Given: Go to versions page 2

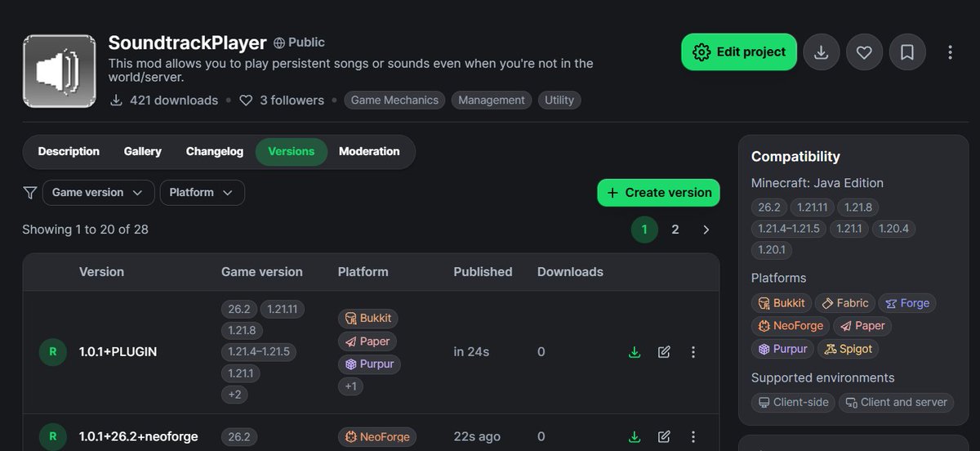Looking at the screenshot, I should click(x=675, y=230).
